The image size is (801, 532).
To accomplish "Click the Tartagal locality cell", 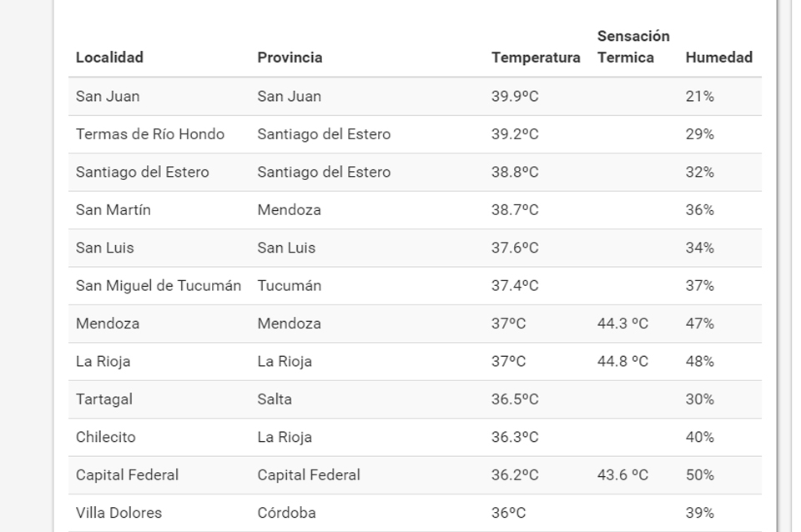I will click(x=104, y=399).
